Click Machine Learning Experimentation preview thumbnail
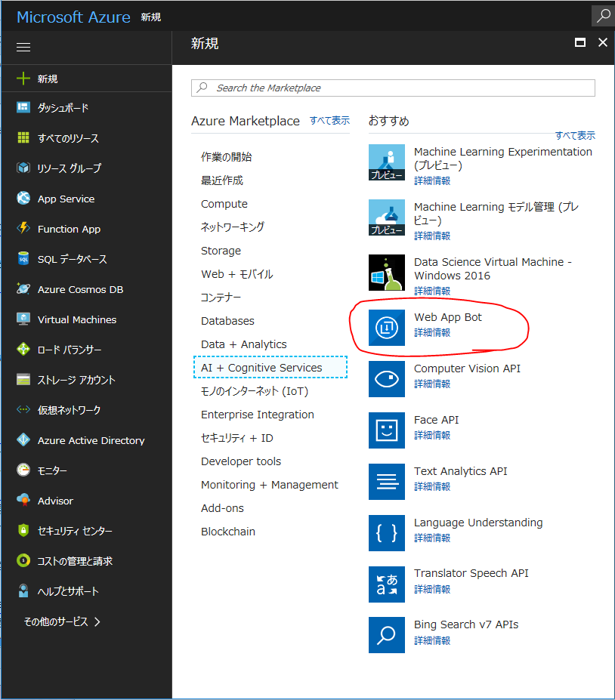Viewport: 615px width, 700px height. coord(387,162)
